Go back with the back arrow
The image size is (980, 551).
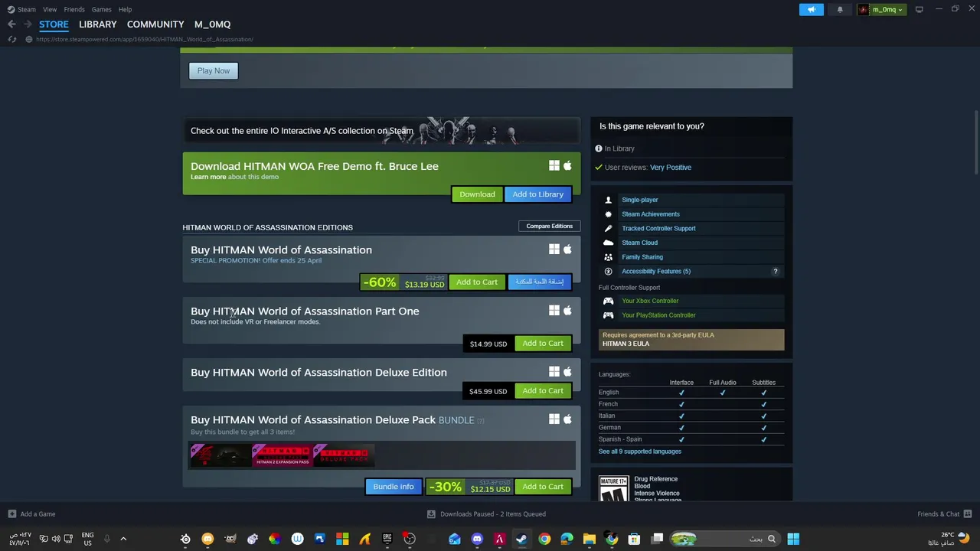pyautogui.click(x=11, y=24)
